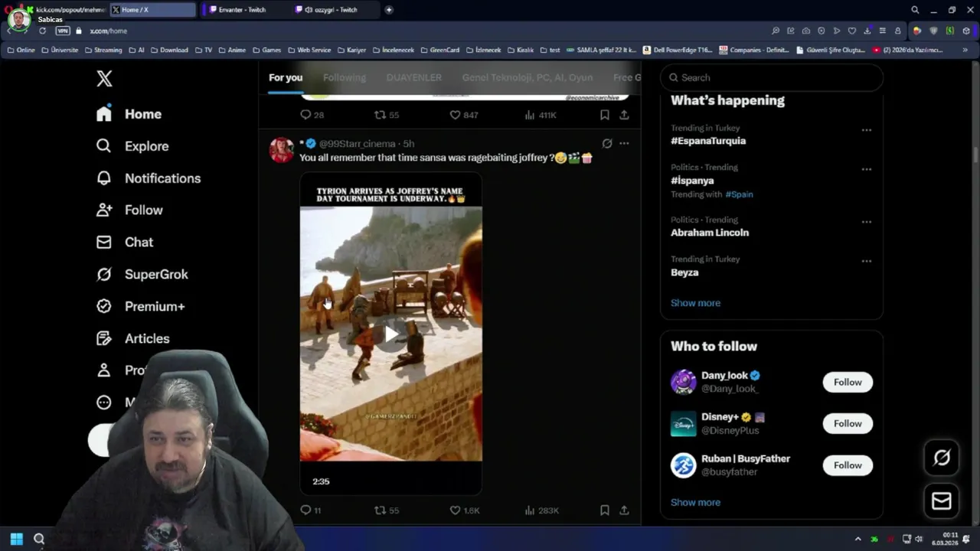This screenshot has height=551, width=980.
Task: Follow Dany_look account
Action: pyautogui.click(x=848, y=382)
